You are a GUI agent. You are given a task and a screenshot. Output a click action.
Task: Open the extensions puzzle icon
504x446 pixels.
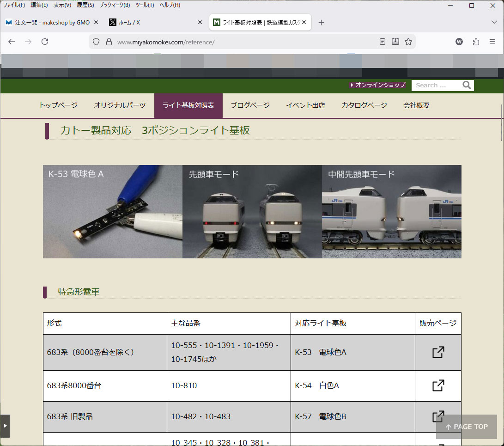[476, 42]
